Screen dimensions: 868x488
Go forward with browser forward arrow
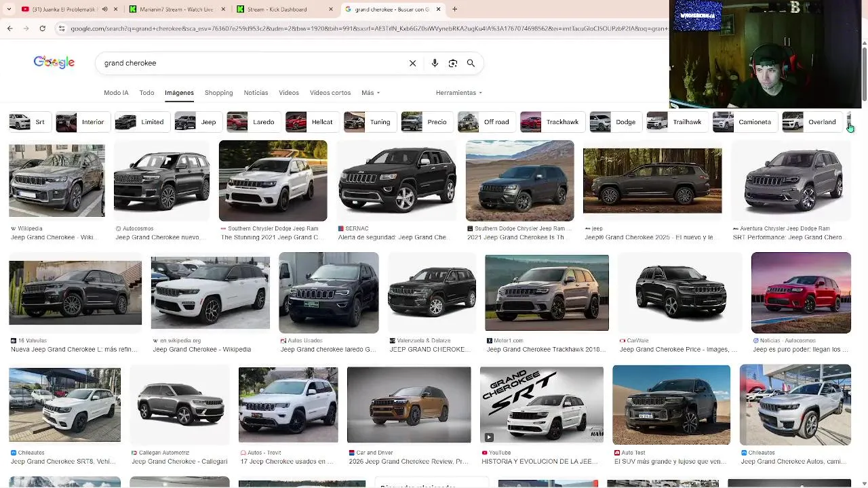coord(26,28)
